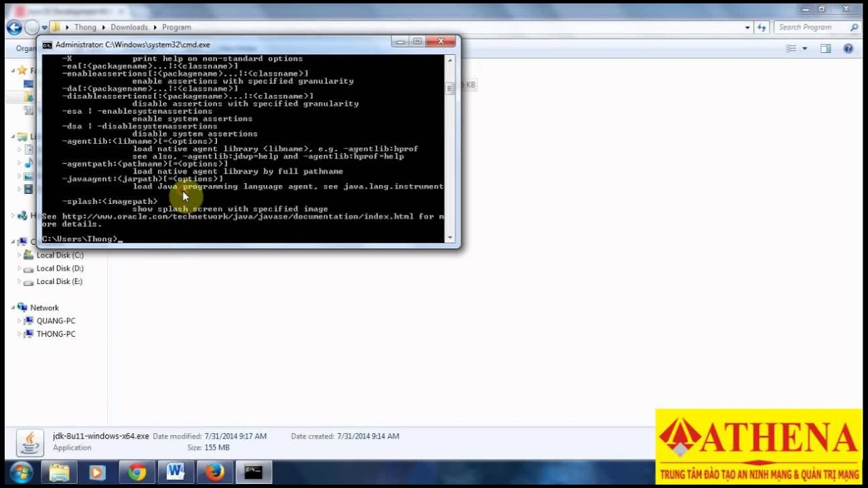Open the Windows Start menu
This screenshot has height=488, width=868.
(22, 472)
